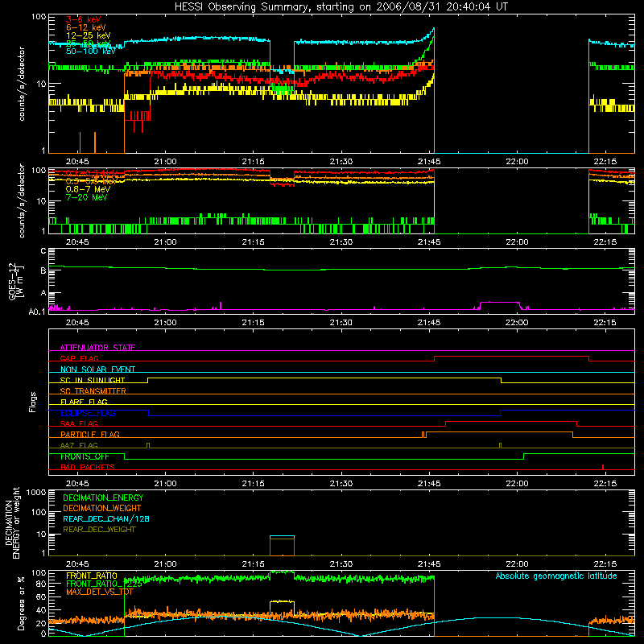Click the SC_TRANSMITTER flag label

93,390
